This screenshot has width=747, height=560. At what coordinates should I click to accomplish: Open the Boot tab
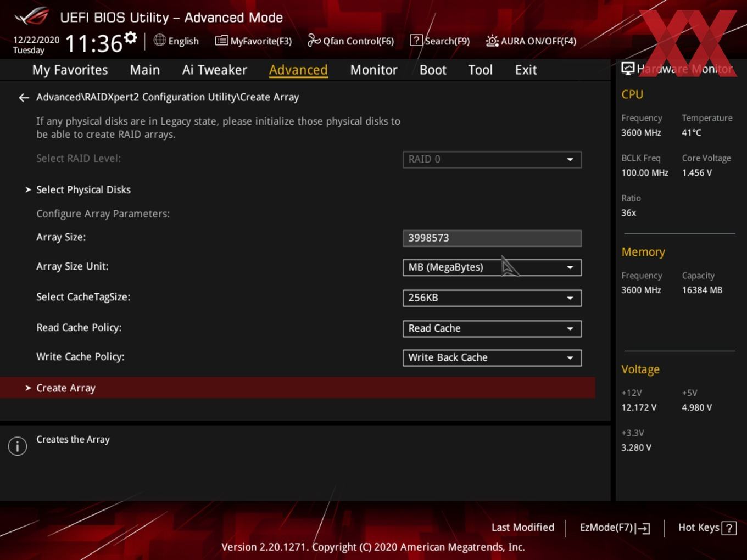click(x=433, y=70)
